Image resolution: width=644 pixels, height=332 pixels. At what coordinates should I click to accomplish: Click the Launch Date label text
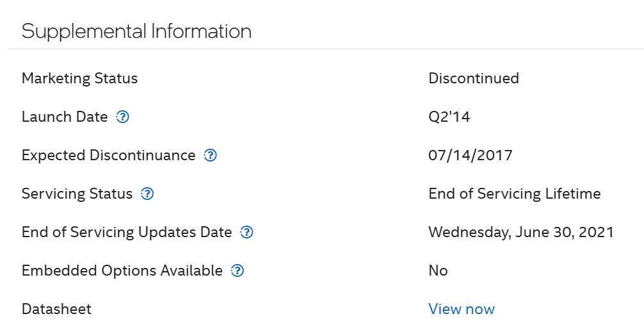pyautogui.click(x=65, y=117)
